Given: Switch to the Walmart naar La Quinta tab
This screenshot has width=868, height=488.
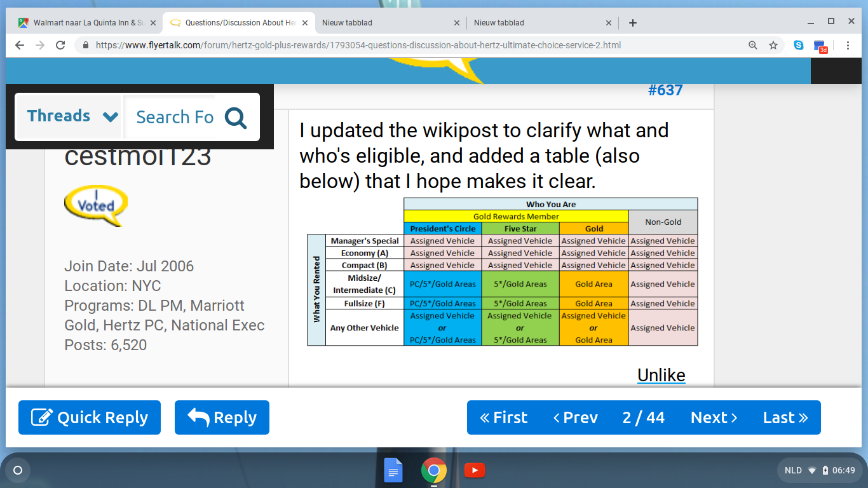Looking at the screenshot, I should (x=83, y=23).
